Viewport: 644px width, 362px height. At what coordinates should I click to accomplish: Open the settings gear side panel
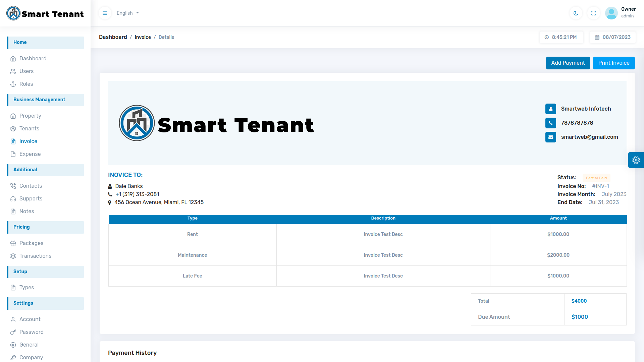point(636,160)
